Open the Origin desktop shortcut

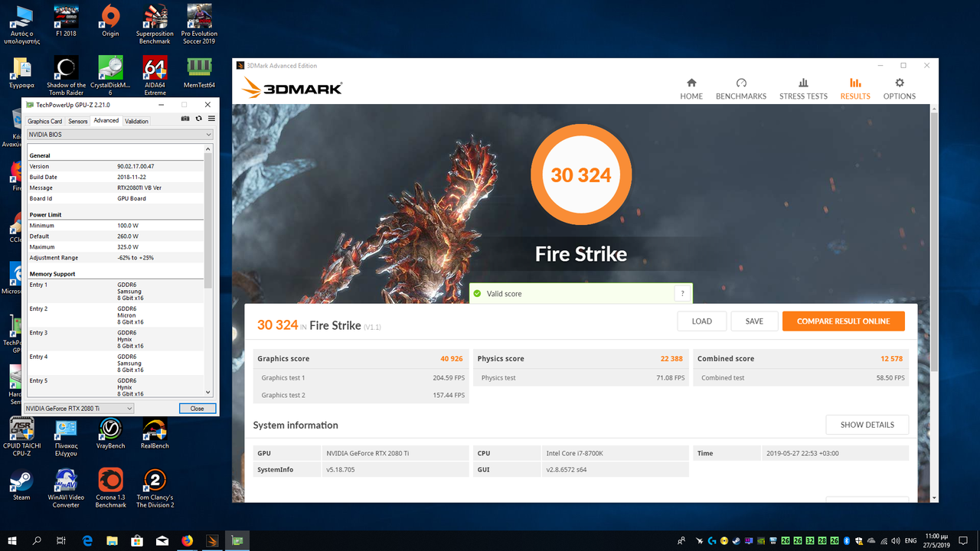tap(110, 21)
